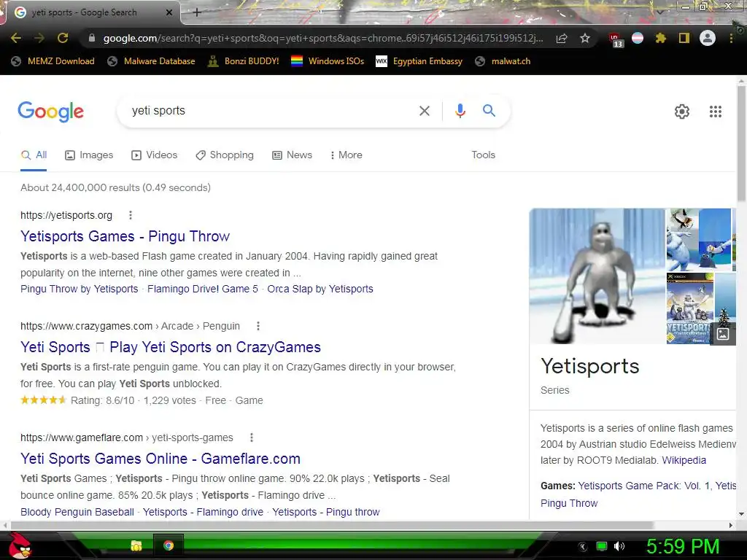This screenshot has height=560, width=747.
Task: Open the large grey yeti image
Action: (597, 276)
